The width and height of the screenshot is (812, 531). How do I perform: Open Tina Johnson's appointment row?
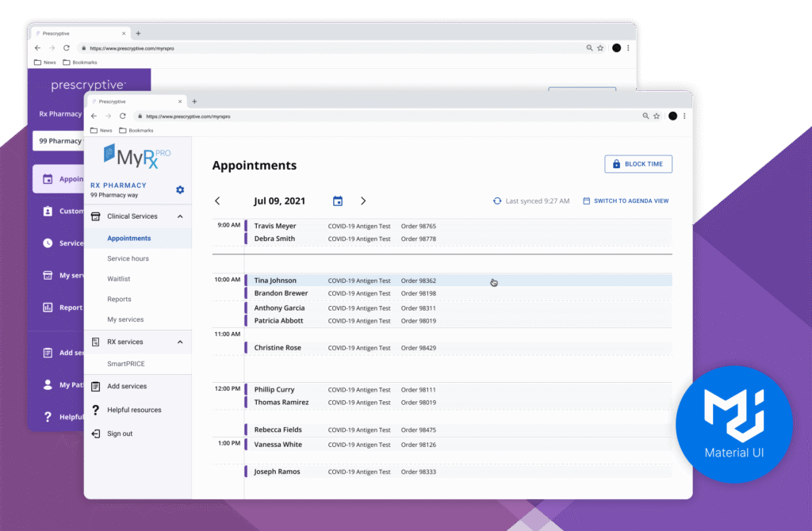pyautogui.click(x=275, y=281)
